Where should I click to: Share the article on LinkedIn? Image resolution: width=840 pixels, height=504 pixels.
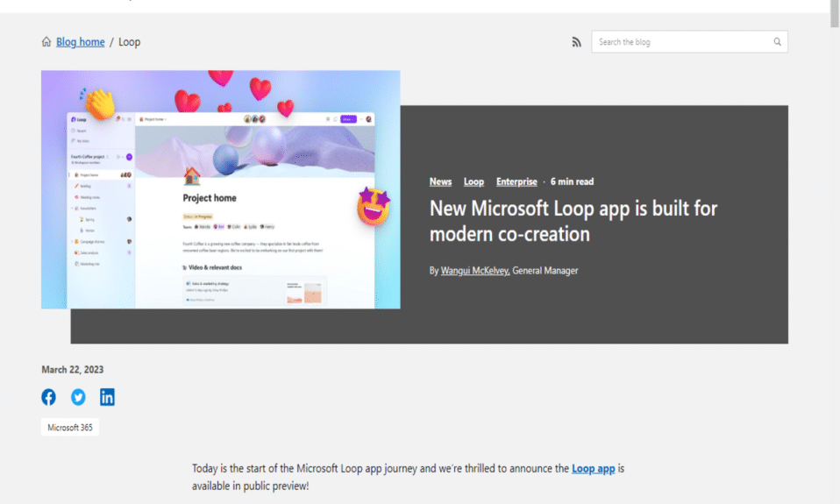[107, 397]
